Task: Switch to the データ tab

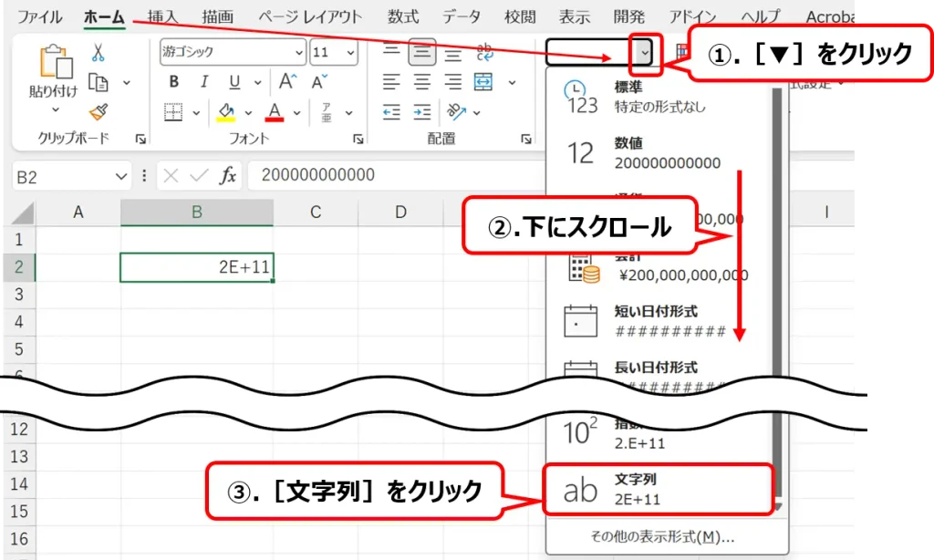Action: coord(461,16)
